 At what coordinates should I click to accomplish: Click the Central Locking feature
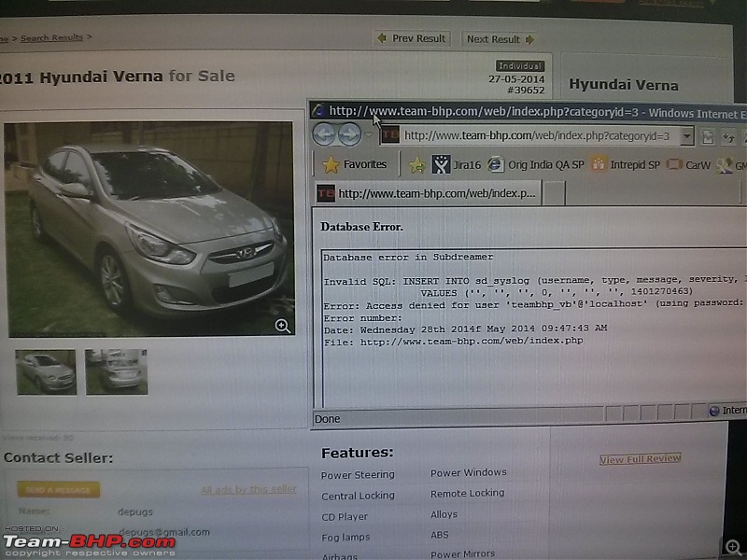358,496
